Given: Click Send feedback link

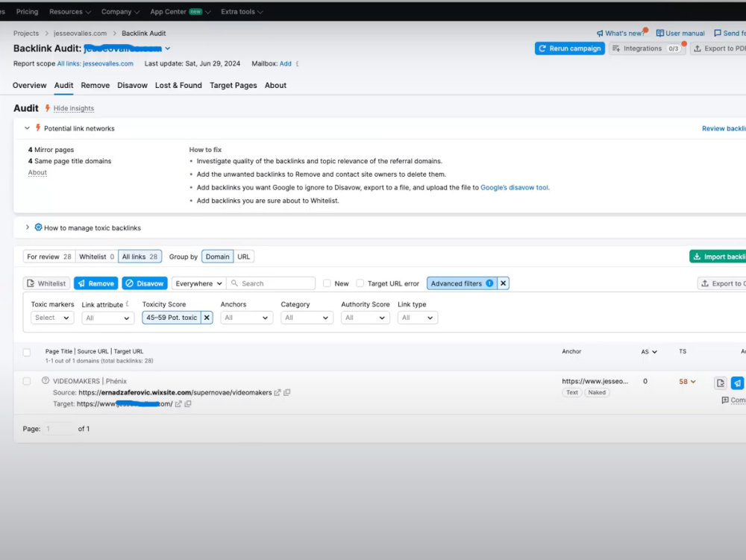Looking at the screenshot, I should (730, 34).
